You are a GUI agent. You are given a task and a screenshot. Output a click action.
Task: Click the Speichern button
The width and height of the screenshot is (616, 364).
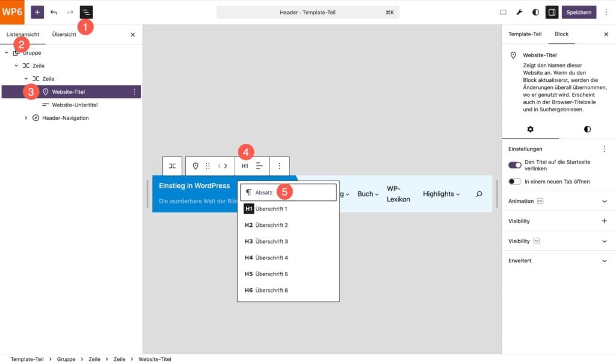pos(579,12)
